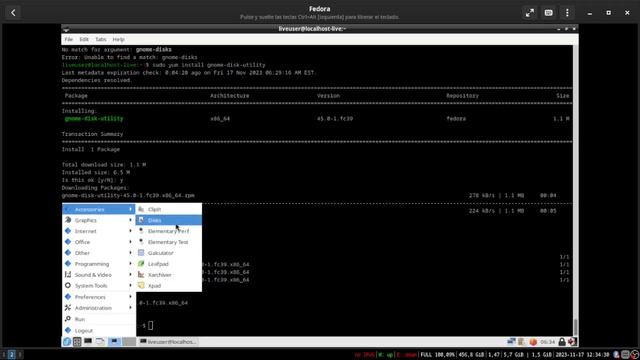Select the active workspace in panel pager
The height and width of the screenshot is (360, 640).
point(114,342)
